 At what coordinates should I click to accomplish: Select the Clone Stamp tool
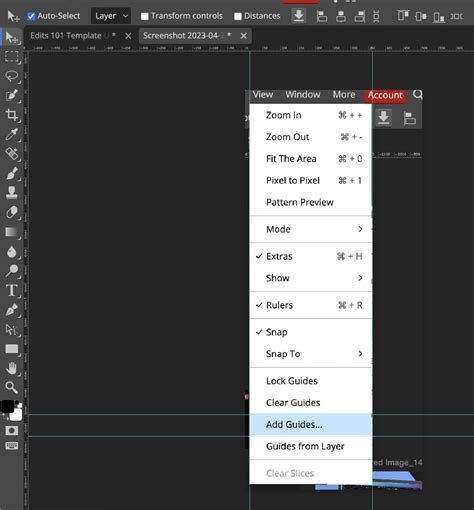(x=12, y=193)
